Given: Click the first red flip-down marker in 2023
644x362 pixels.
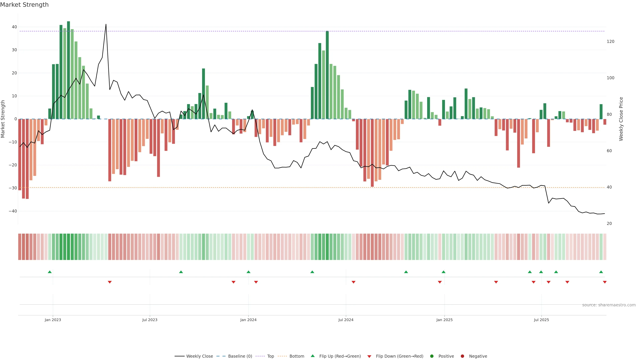Looking at the screenshot, I should point(110,282).
